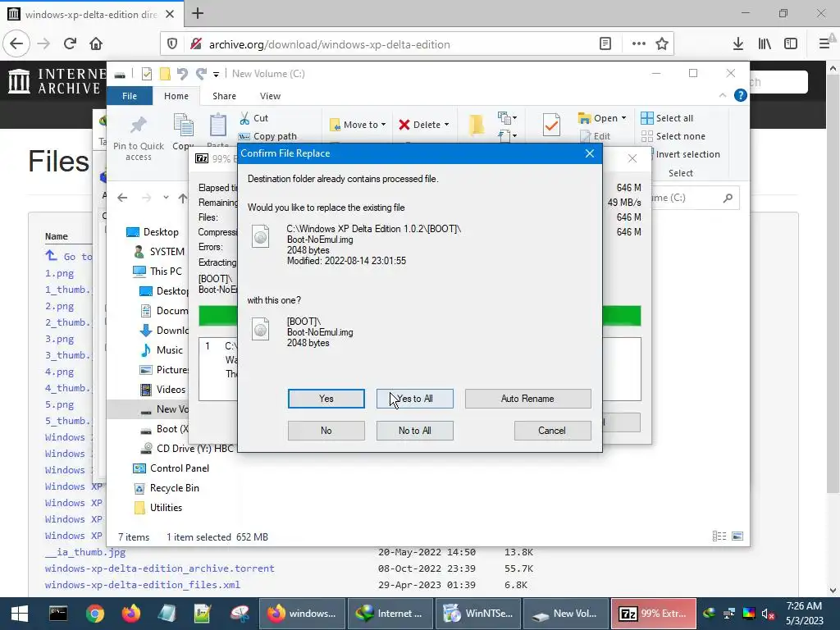Click Select all in ribbon
This screenshot has height=630, width=840.
[x=667, y=118]
